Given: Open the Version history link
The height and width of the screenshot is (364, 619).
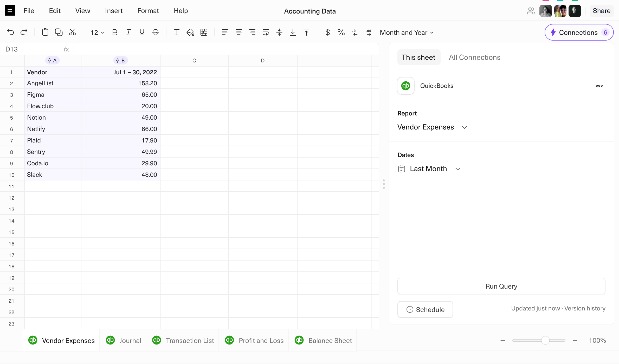Looking at the screenshot, I should pos(585,308).
